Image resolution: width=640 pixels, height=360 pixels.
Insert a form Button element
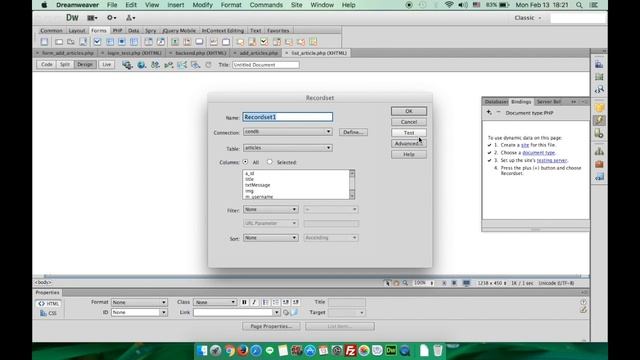click(x=199, y=42)
